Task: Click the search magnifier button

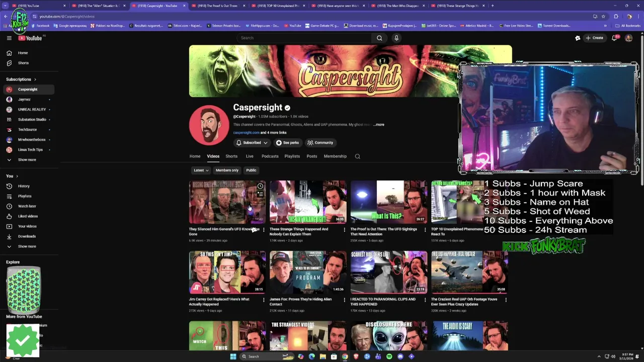Action: (x=379, y=38)
